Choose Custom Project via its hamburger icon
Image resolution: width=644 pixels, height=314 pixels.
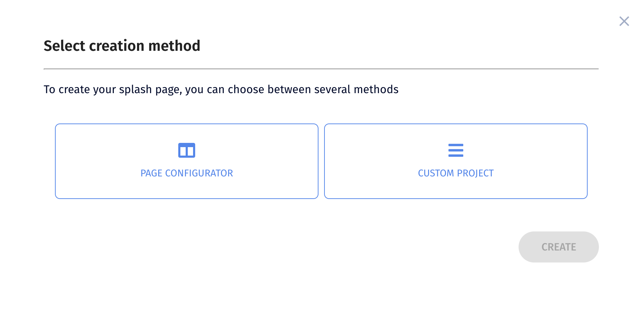456,150
